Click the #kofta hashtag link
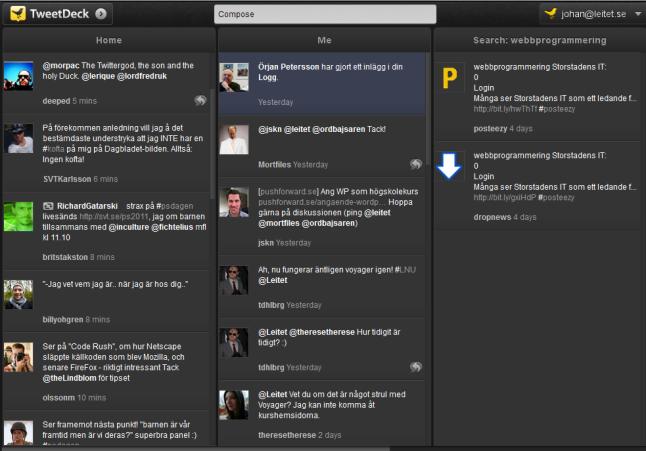The image size is (646, 451). click(54, 149)
